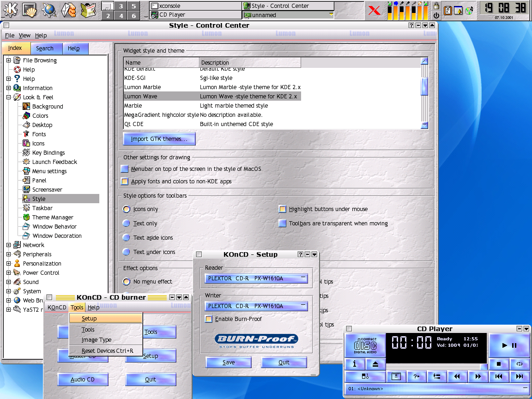Toggle Apply fonts and colors to non-KDE apps
This screenshot has height=399, width=532.
[x=125, y=181]
